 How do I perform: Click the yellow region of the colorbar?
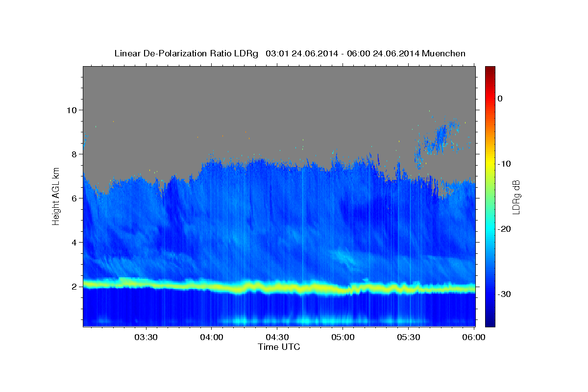point(490,164)
